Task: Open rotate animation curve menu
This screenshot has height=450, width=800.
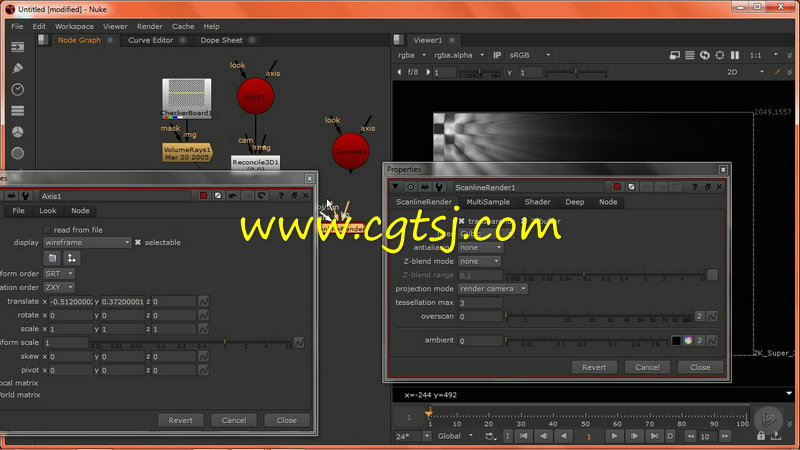Action: [203, 315]
